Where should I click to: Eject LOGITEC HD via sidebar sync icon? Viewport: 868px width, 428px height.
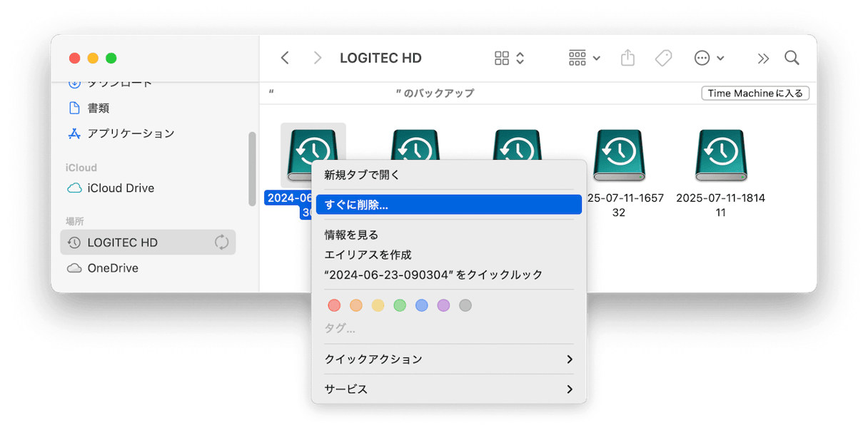click(x=222, y=243)
